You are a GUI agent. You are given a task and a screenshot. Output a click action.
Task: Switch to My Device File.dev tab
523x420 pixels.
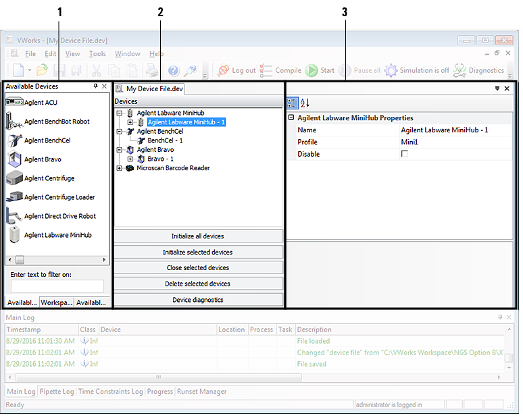(x=149, y=89)
